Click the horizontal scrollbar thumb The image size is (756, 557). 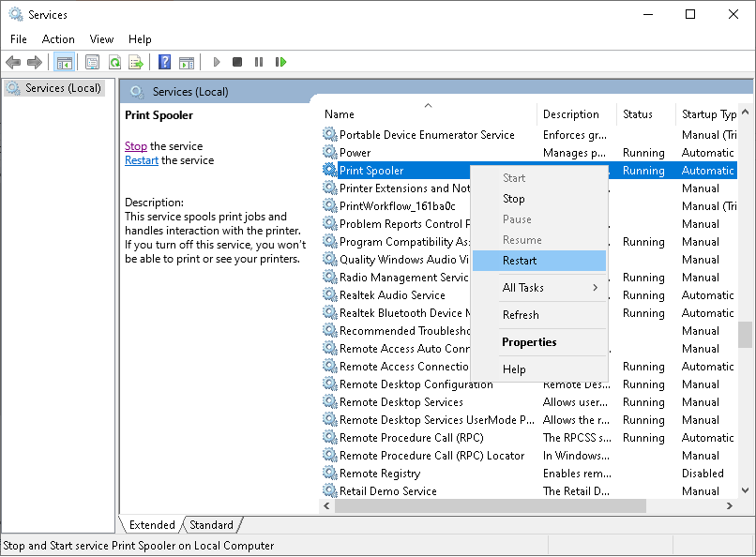[x=491, y=506]
